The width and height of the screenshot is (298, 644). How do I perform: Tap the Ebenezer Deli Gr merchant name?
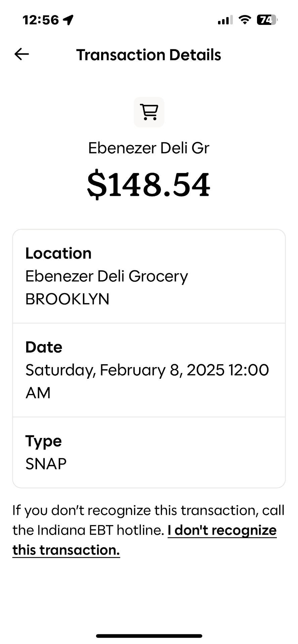point(148,148)
